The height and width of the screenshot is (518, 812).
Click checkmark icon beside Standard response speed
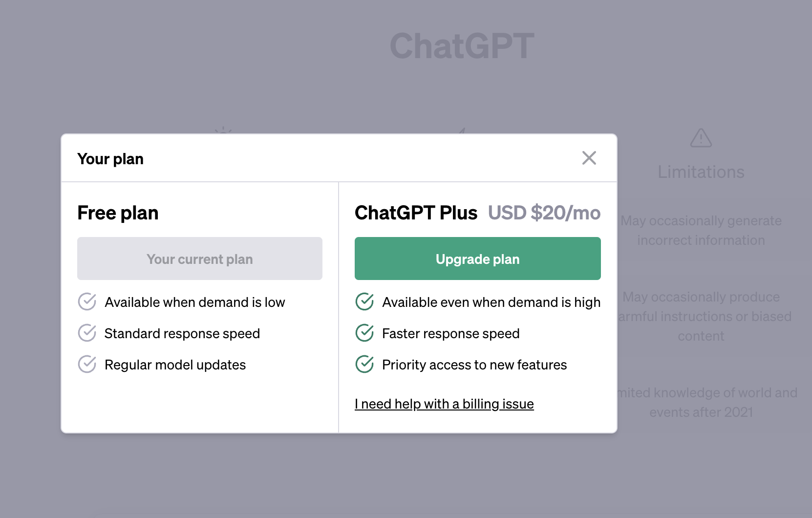[x=87, y=333]
